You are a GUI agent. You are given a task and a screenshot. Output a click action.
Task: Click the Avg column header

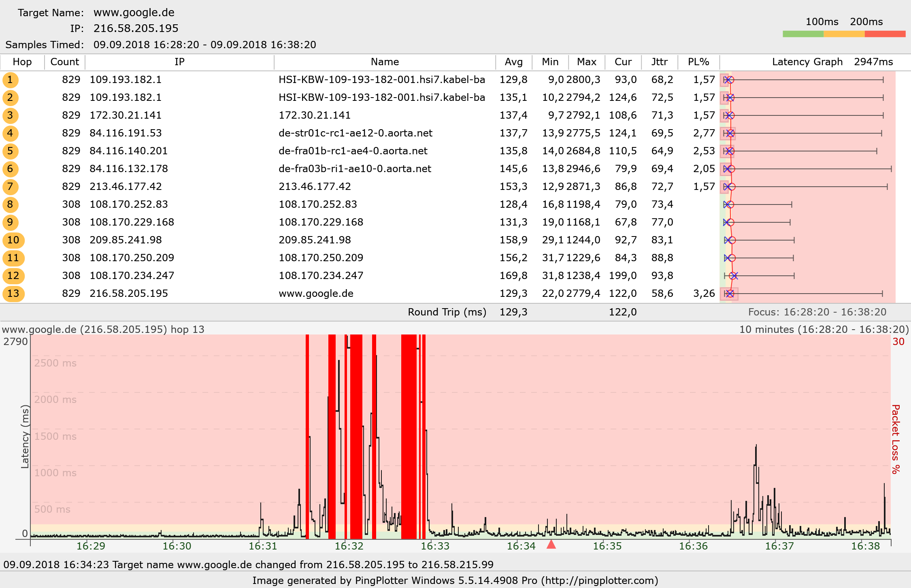tap(513, 62)
